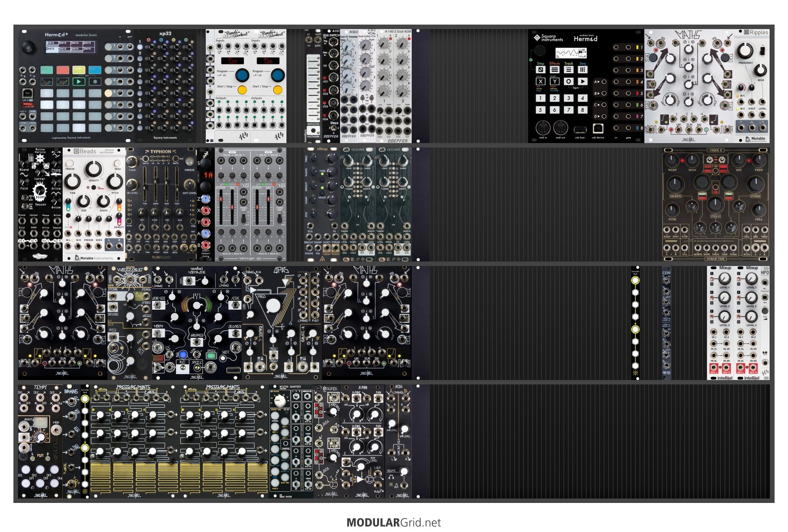Image resolution: width=788 pixels, height=532 pixels.
Task: Click the Y length button on Hermod
Action: pos(554,81)
